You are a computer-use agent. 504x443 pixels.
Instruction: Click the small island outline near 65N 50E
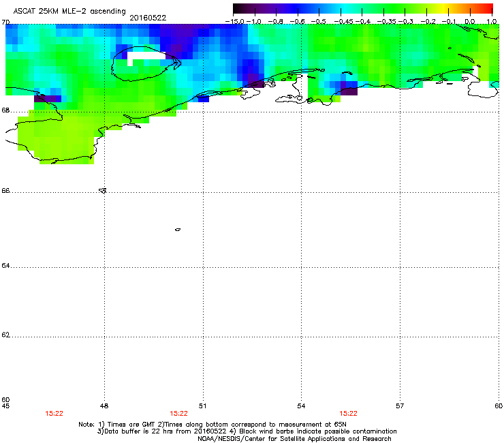click(178, 230)
